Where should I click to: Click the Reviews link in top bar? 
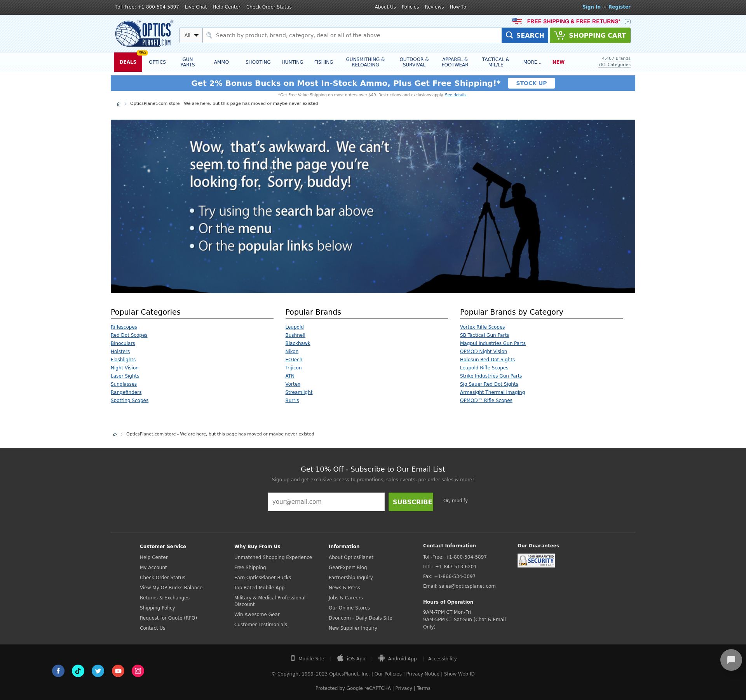(x=434, y=7)
